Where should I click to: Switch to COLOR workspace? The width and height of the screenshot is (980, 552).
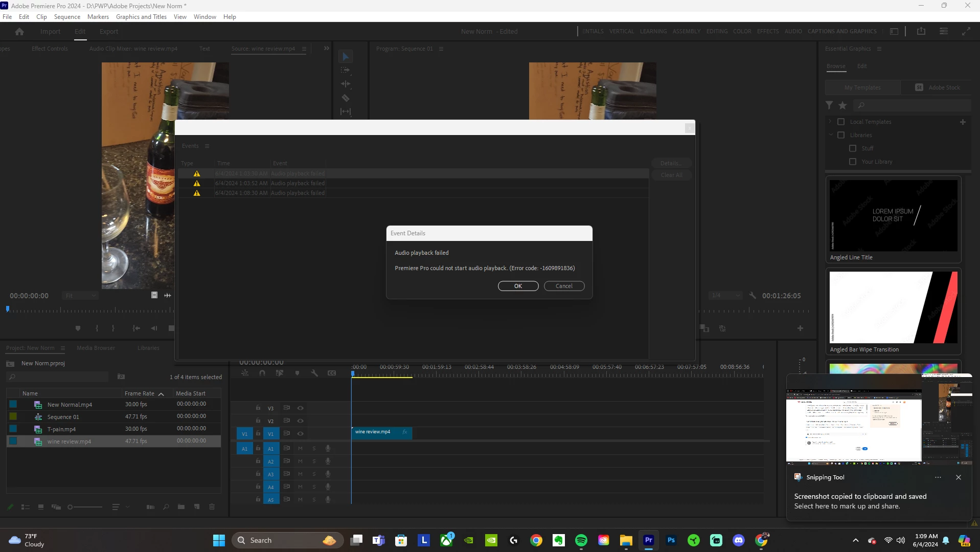[742, 31]
